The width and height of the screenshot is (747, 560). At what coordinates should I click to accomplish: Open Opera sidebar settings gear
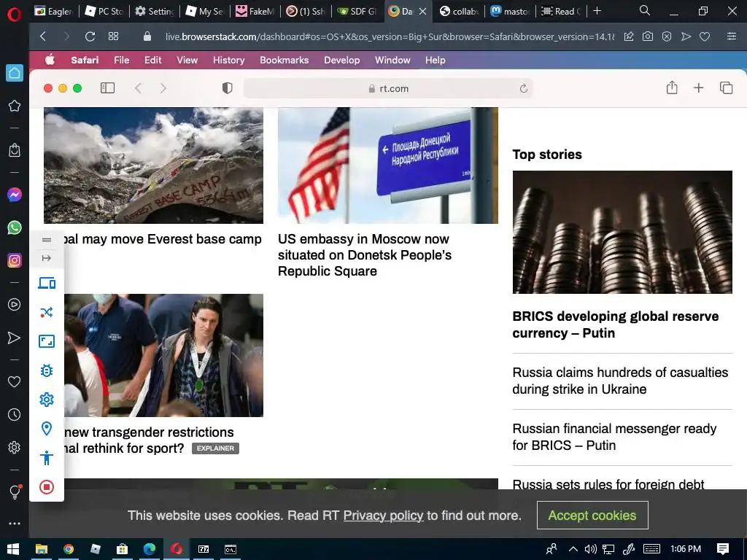[15, 447]
